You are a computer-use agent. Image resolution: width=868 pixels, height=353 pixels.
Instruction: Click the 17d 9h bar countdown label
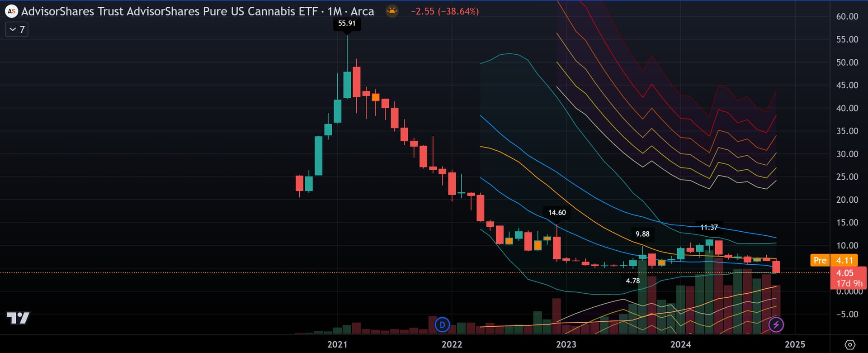click(x=849, y=284)
